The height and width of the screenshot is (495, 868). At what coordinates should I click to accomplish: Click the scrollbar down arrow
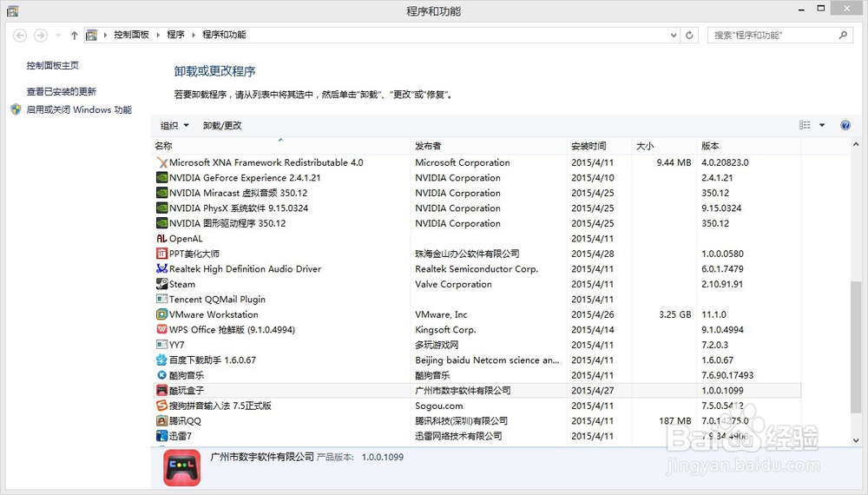point(856,441)
